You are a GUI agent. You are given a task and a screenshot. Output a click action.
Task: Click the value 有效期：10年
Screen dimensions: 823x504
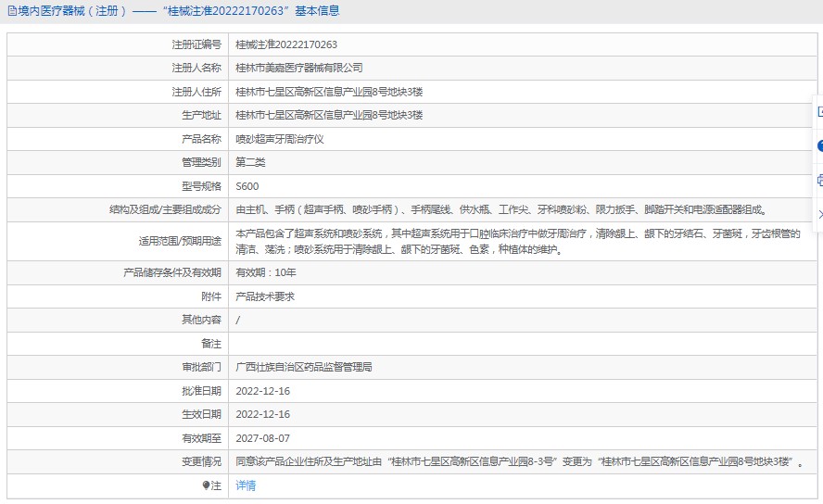[266, 272]
